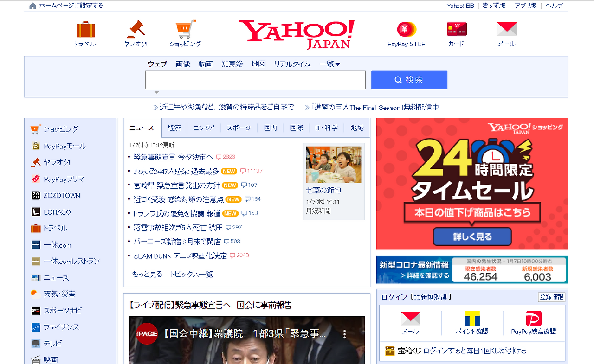This screenshot has height=364, width=594.
Task: Open comments count 11137 for Tokyo headline
Action: pyautogui.click(x=251, y=171)
